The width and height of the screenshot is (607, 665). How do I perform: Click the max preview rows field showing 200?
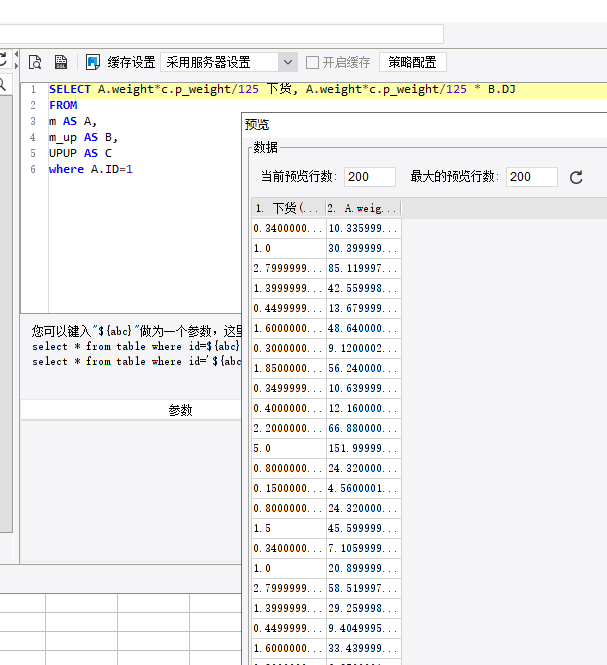(531, 177)
